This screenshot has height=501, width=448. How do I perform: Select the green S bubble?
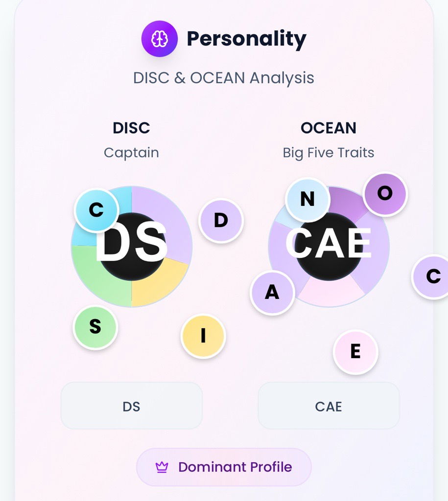click(x=95, y=327)
